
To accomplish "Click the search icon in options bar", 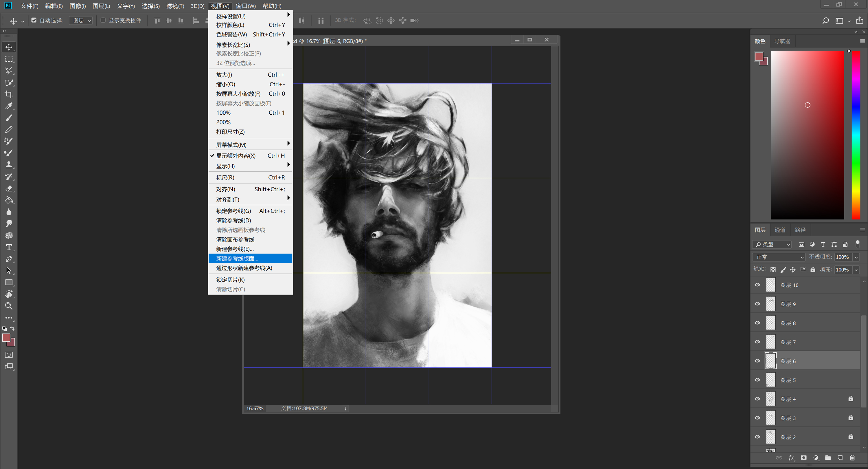I will [x=825, y=21].
